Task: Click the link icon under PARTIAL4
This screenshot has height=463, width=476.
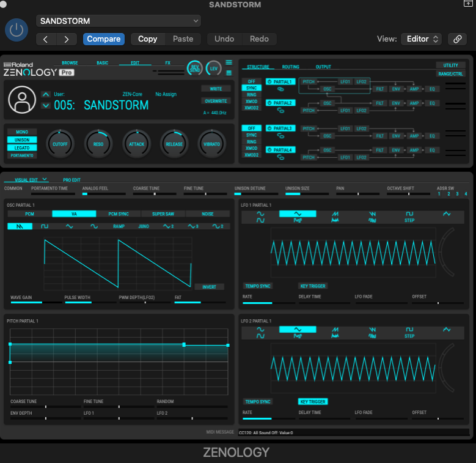Action: [x=280, y=157]
